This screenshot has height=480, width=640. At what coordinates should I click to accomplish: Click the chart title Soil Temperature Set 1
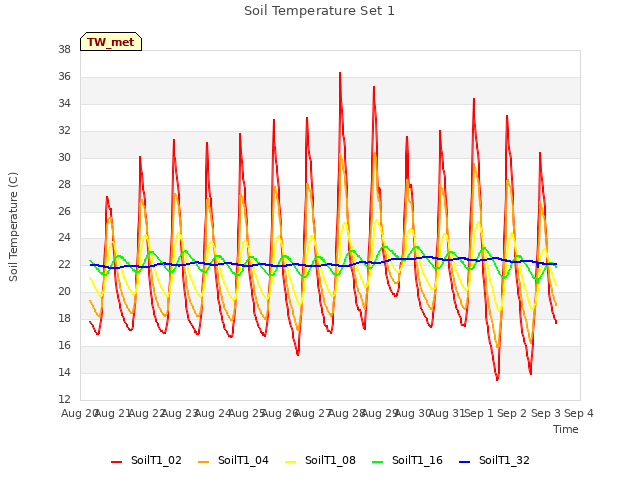point(320,11)
